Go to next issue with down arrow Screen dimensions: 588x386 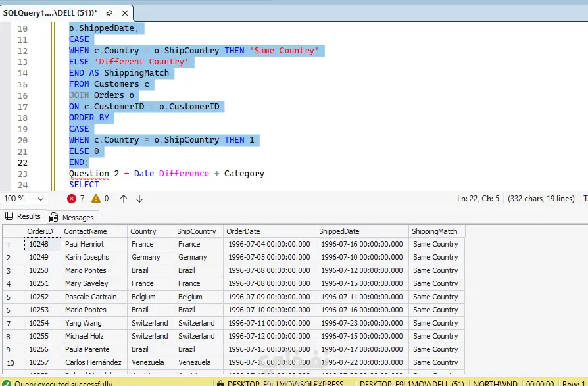(x=139, y=199)
